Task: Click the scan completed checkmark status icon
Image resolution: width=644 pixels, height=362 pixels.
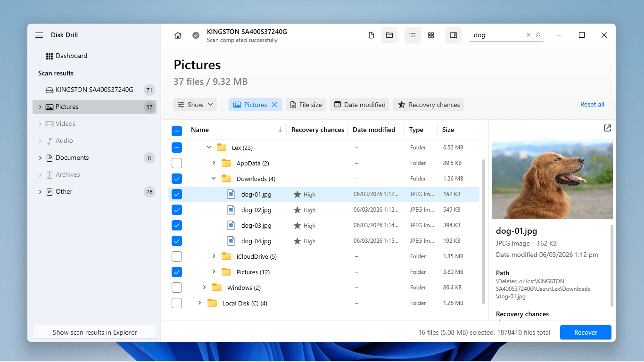Action: tap(196, 35)
